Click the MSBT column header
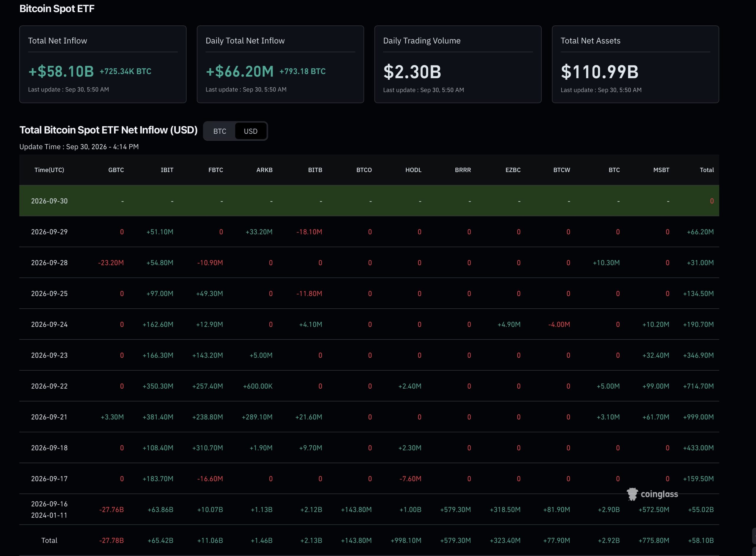The height and width of the screenshot is (556, 756). coord(661,170)
